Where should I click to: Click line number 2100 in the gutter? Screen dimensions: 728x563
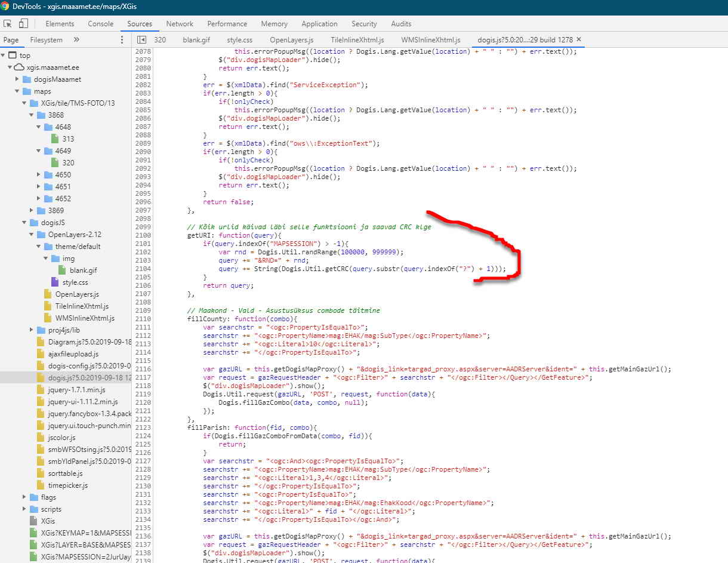[x=143, y=236]
